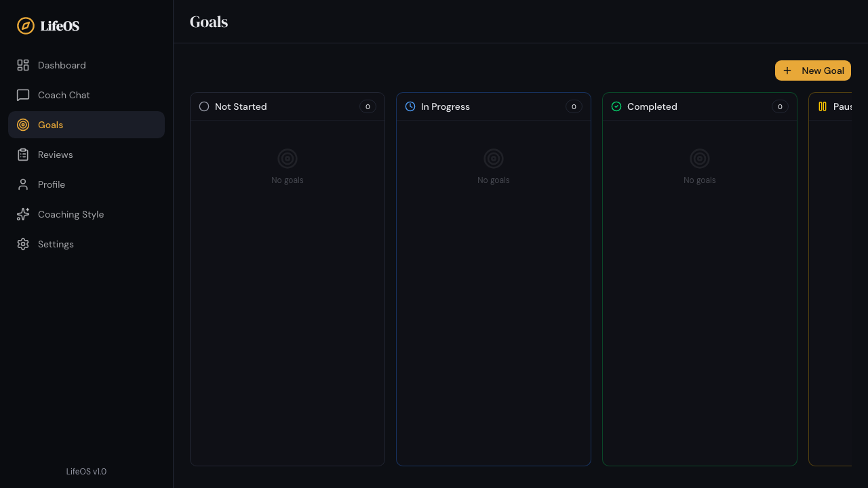The width and height of the screenshot is (868, 488).
Task: Click the Coaching Style sparkles icon
Action: (23, 214)
